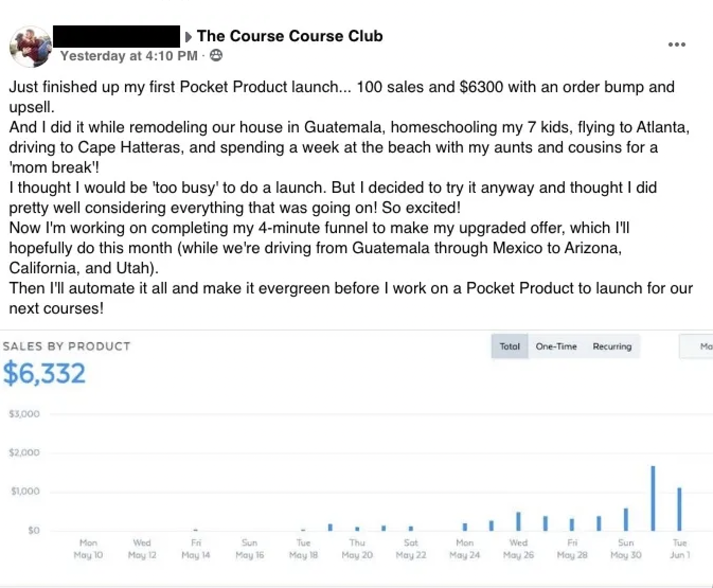Image resolution: width=713 pixels, height=588 pixels.
Task: Click the redacted poster name
Action: click(x=117, y=36)
